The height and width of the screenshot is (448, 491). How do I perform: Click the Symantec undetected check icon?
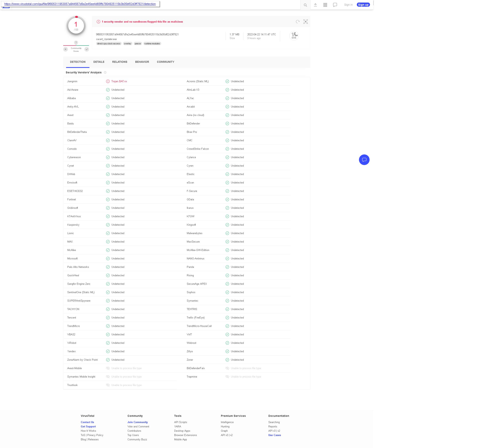click(x=227, y=301)
